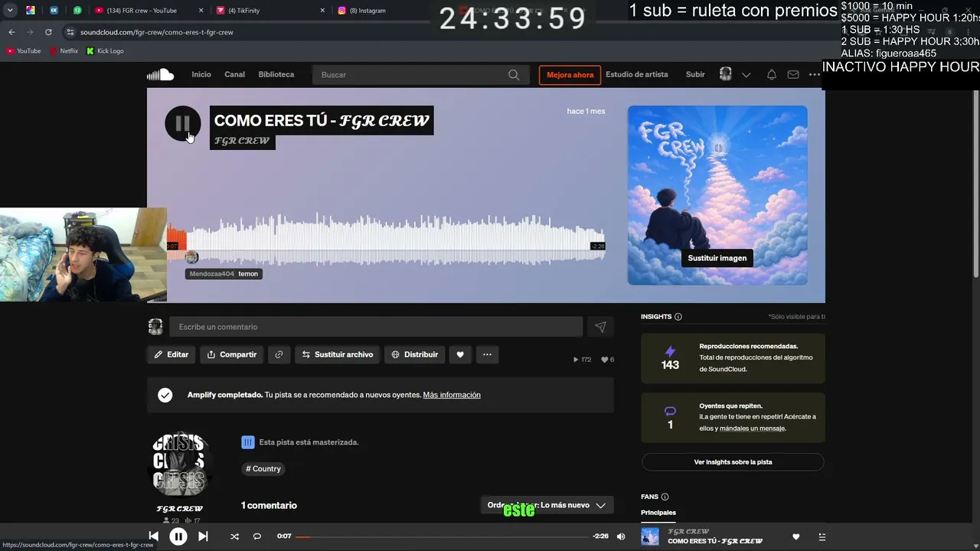Screen dimensions: 980x551
Task: Open the Kick Logo bookmark
Action: click(x=105, y=51)
